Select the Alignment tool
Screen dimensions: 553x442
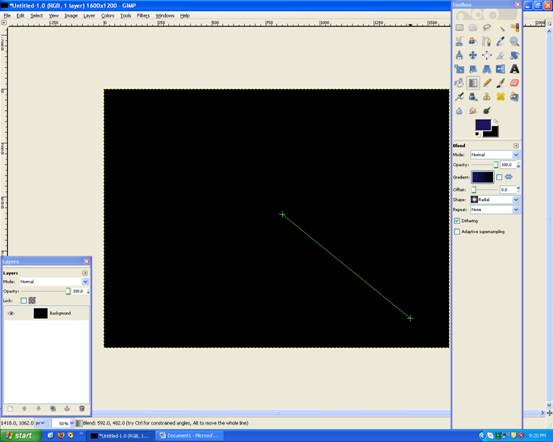487,55
